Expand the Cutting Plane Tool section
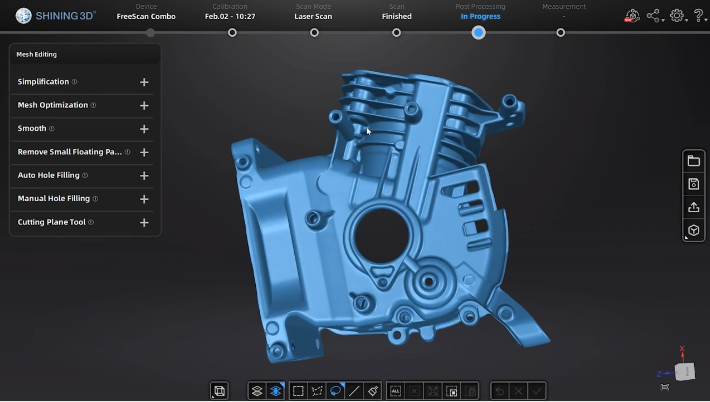The height and width of the screenshot is (402, 710). point(144,223)
